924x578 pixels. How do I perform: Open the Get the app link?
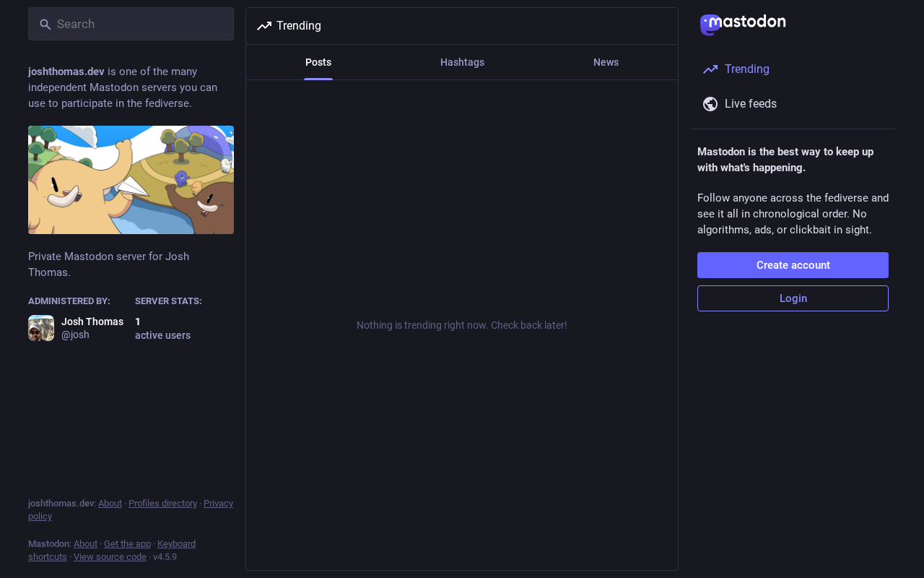tap(127, 544)
